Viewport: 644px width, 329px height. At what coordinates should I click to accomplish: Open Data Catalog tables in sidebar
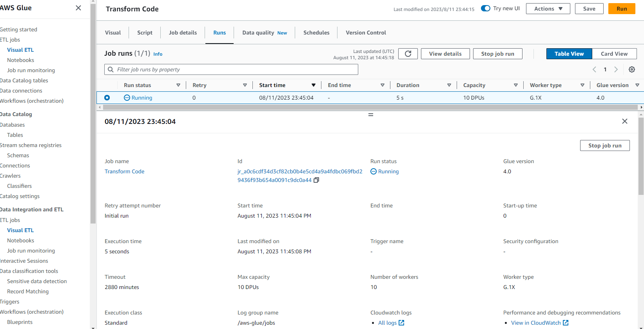[x=24, y=80]
